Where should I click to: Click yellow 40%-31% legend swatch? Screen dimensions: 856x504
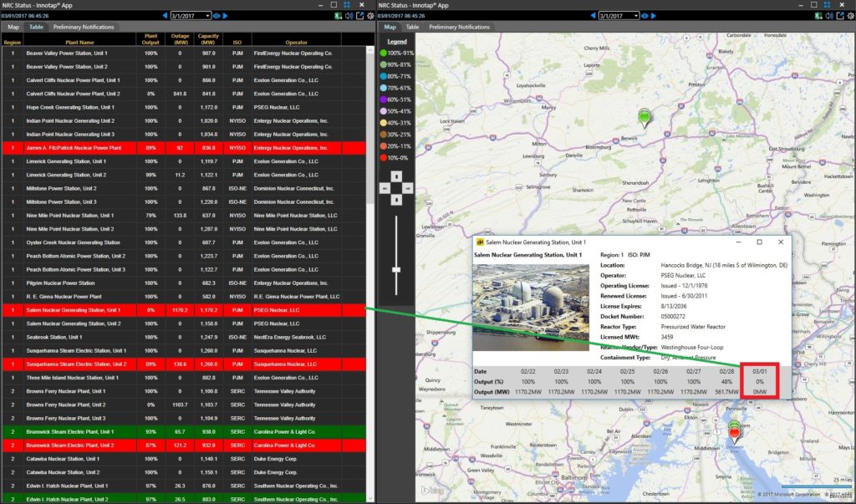[383, 123]
